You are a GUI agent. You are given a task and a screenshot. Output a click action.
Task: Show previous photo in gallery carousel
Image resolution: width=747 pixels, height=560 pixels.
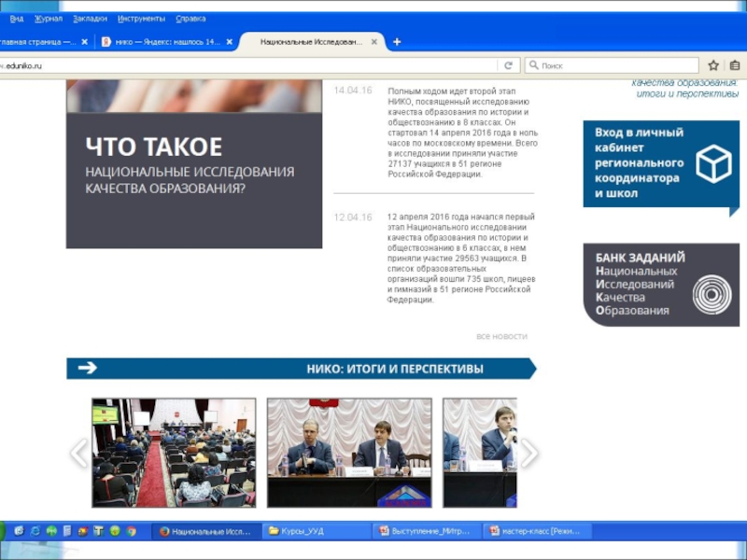79,453
